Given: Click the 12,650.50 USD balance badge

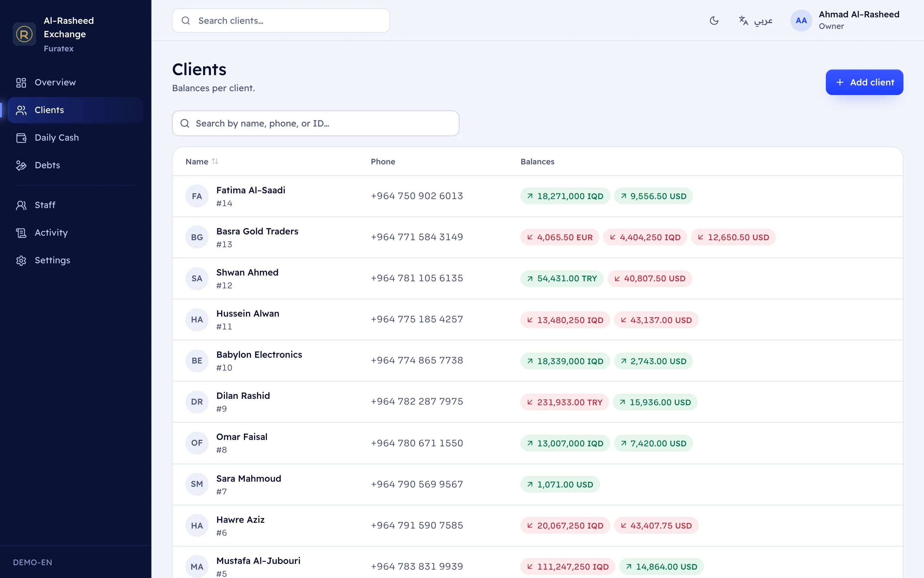Looking at the screenshot, I should pyautogui.click(x=733, y=237).
